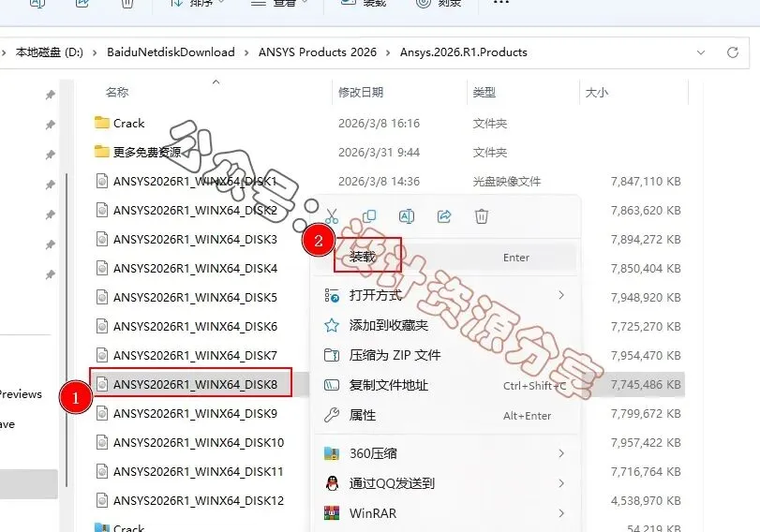Select 复制文件地址 menu entry
This screenshot has height=532, width=760.
pos(445,385)
